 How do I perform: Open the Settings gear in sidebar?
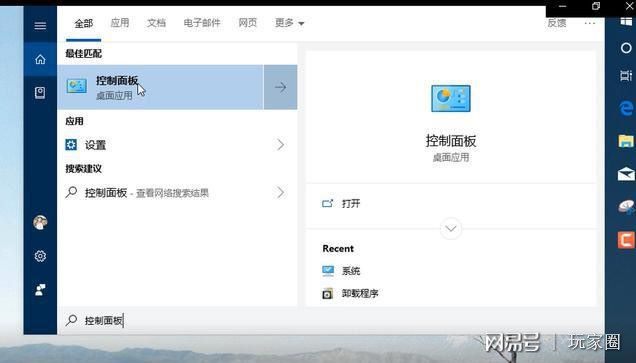(x=40, y=256)
